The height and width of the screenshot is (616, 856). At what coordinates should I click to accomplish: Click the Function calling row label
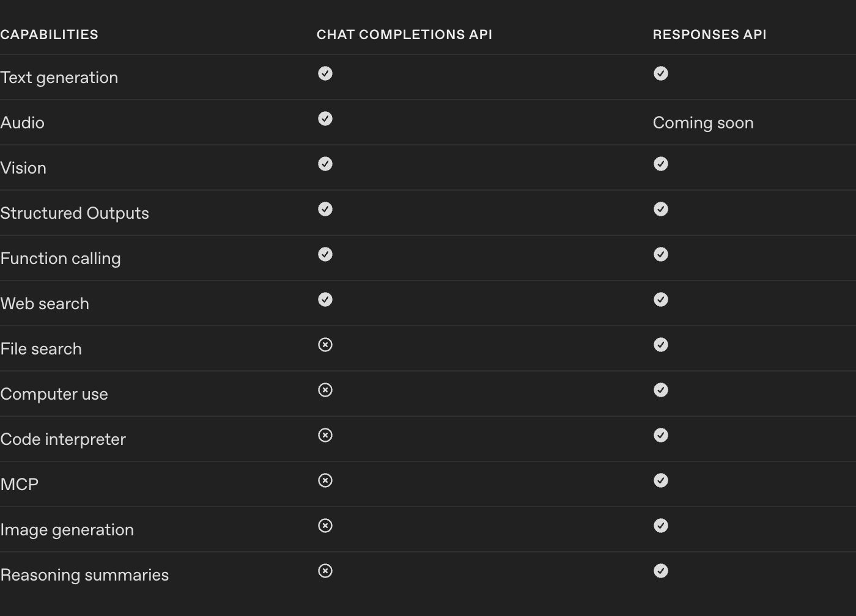61,258
